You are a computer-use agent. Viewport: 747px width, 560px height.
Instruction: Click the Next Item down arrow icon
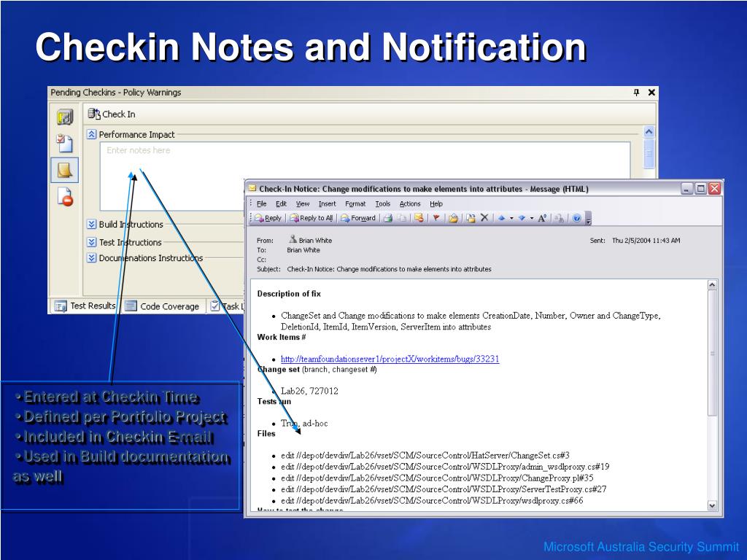pyautogui.click(x=522, y=218)
